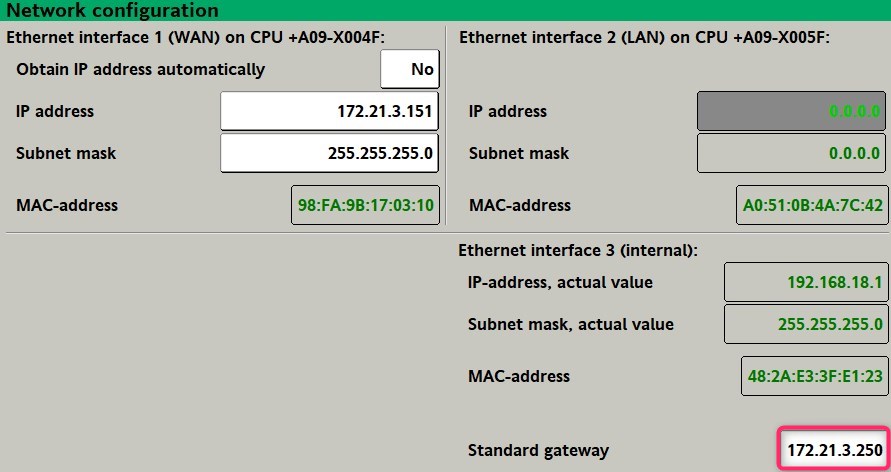Select the WAN subnet mask input field
891x472 pixels.
pos(329,153)
